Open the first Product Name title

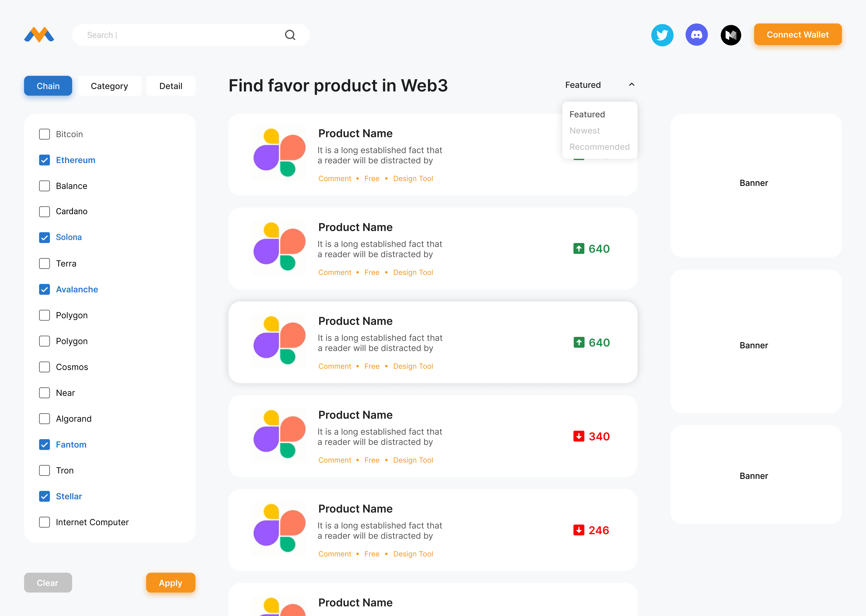pyautogui.click(x=355, y=134)
